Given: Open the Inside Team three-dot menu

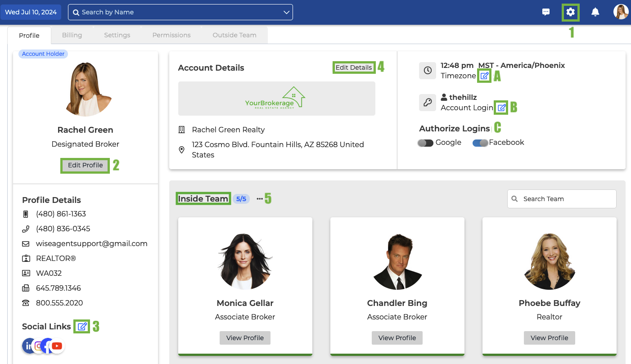Looking at the screenshot, I should tap(260, 199).
